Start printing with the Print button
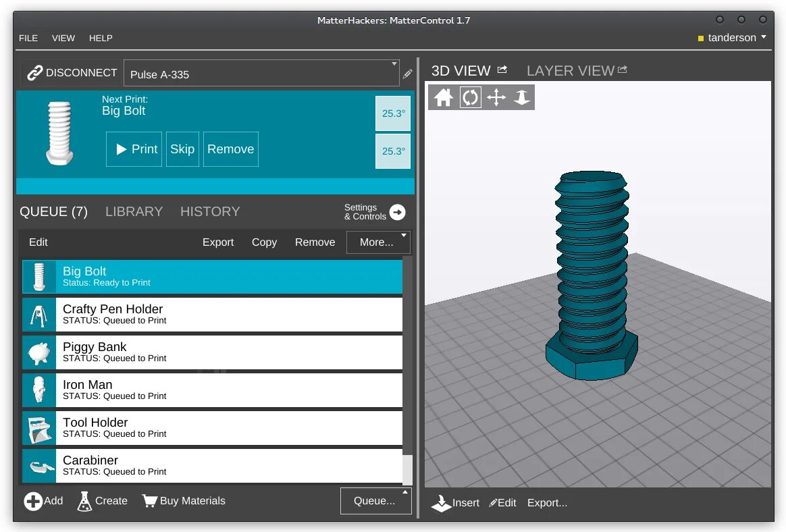This screenshot has height=532, width=786. (x=134, y=149)
